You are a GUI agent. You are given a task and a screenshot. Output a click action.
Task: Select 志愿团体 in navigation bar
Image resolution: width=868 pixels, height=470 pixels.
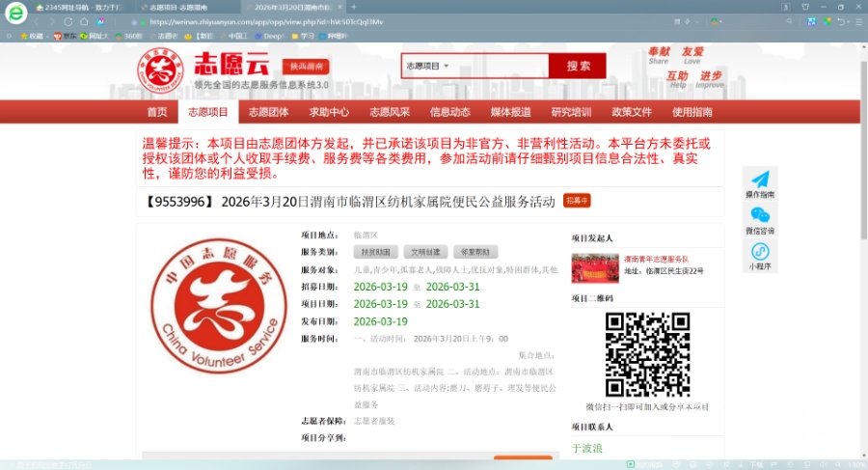pos(268,112)
